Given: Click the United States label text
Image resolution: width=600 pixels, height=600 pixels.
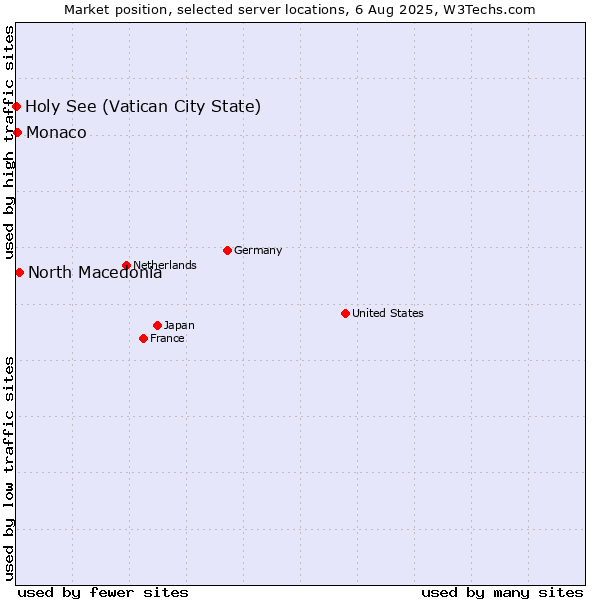Looking at the screenshot, I should 388,313.
